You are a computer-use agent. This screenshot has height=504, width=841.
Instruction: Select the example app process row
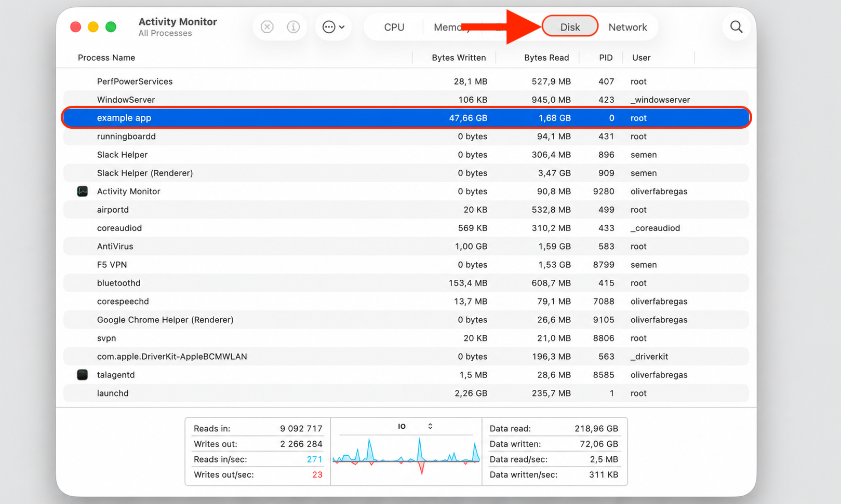coord(406,118)
